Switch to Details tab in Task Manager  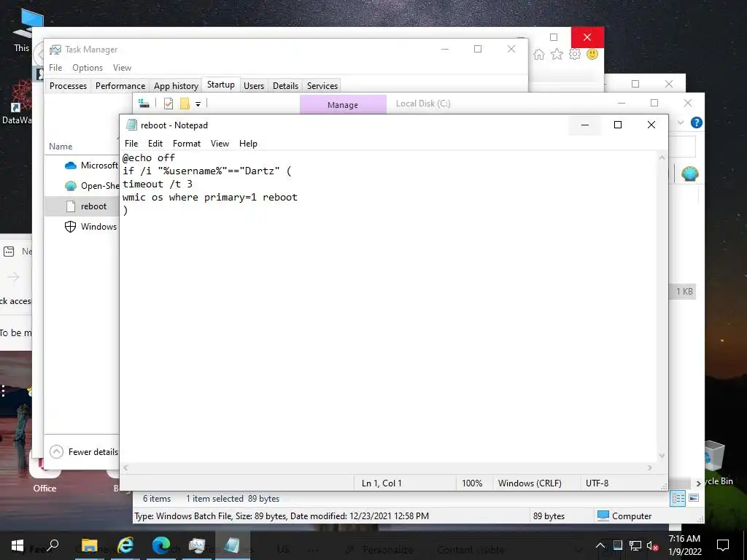click(x=285, y=86)
